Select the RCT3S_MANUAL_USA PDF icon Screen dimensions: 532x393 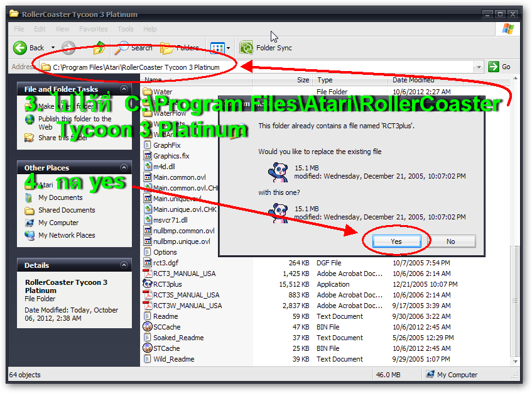[147, 295]
